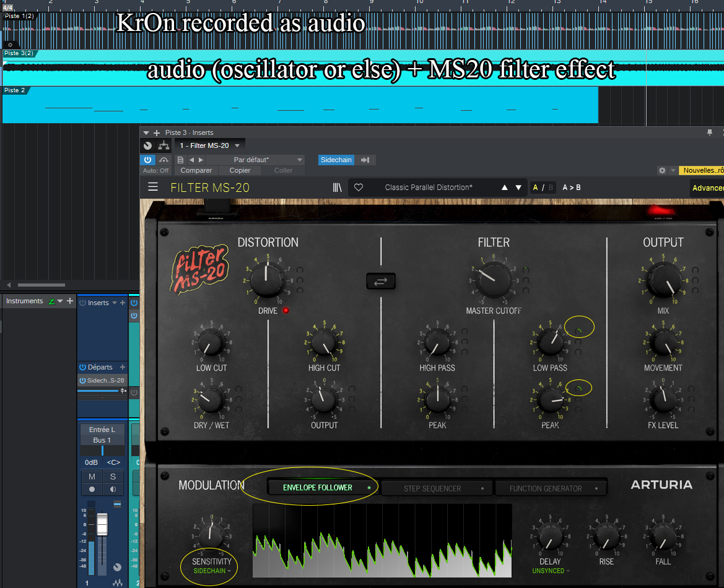Copy settings with A > B button
Screen dimensions: 724x588
[x=571, y=188]
